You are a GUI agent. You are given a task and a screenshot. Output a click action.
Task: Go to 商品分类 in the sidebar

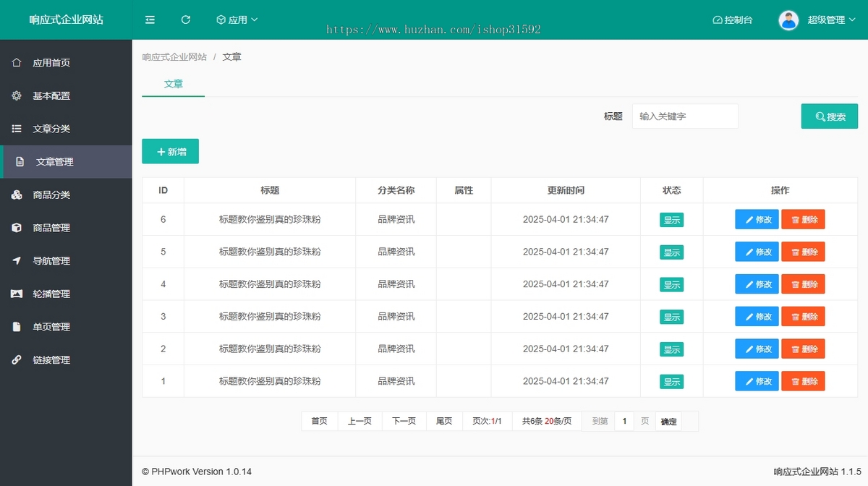(51, 195)
